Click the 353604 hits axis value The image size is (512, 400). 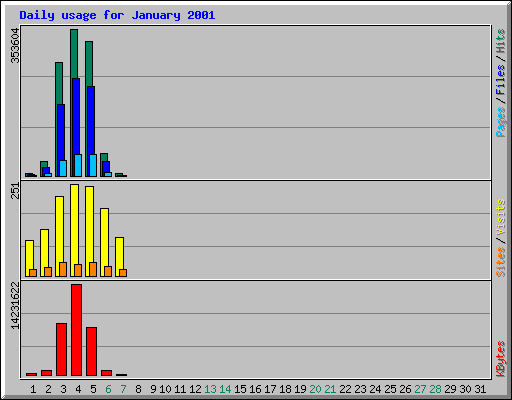click(x=15, y=46)
